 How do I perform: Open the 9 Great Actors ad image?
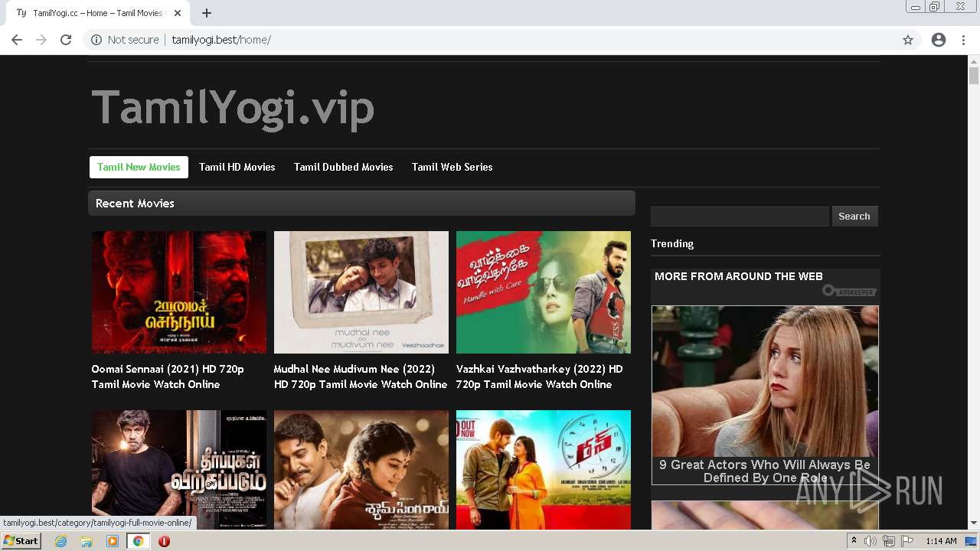(x=765, y=381)
